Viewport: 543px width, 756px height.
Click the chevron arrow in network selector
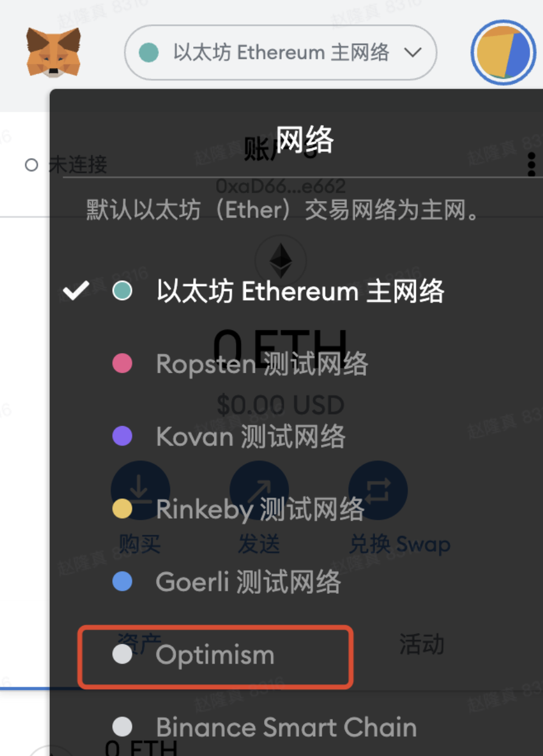click(x=412, y=52)
